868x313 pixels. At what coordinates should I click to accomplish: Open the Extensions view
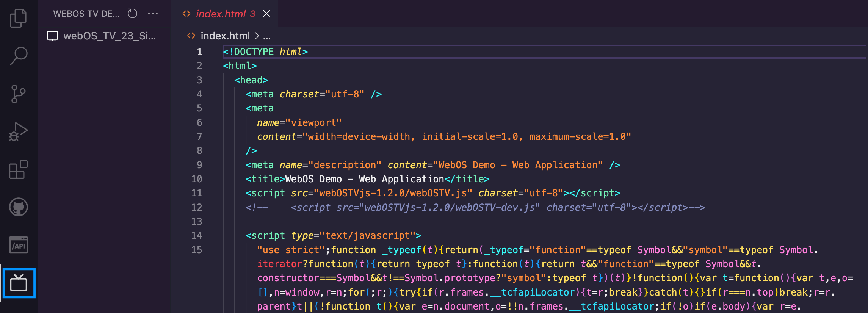(x=18, y=169)
